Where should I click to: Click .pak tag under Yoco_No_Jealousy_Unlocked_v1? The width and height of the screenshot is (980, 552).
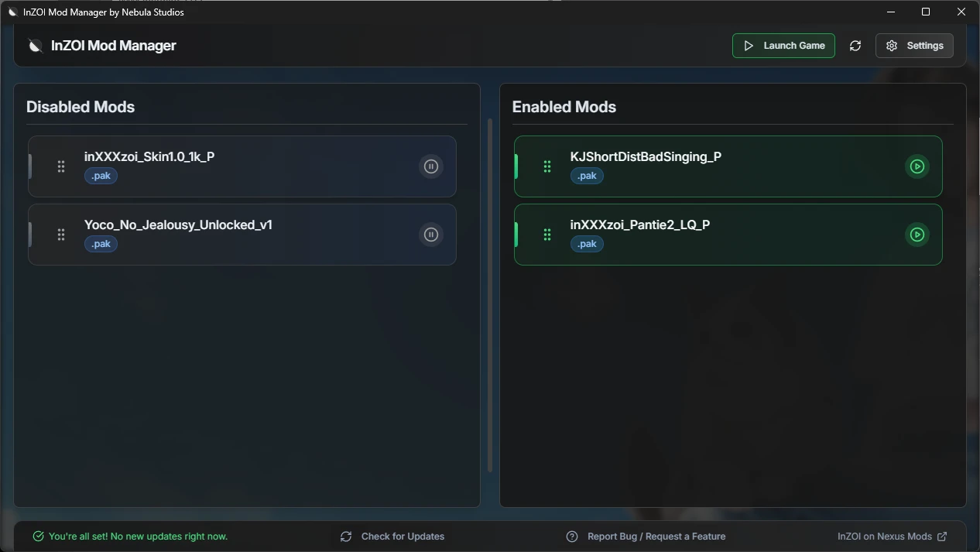pyautogui.click(x=101, y=244)
